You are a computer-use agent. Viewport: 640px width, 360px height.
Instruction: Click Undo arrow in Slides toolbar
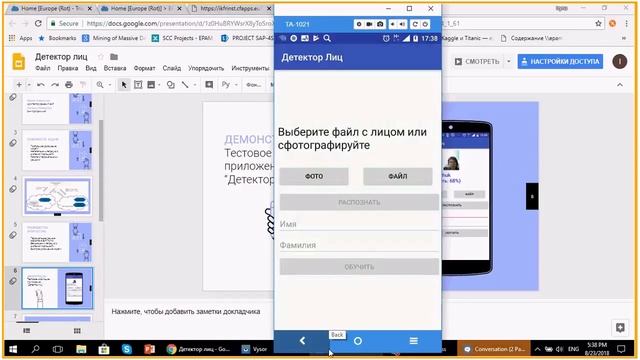(x=41, y=84)
